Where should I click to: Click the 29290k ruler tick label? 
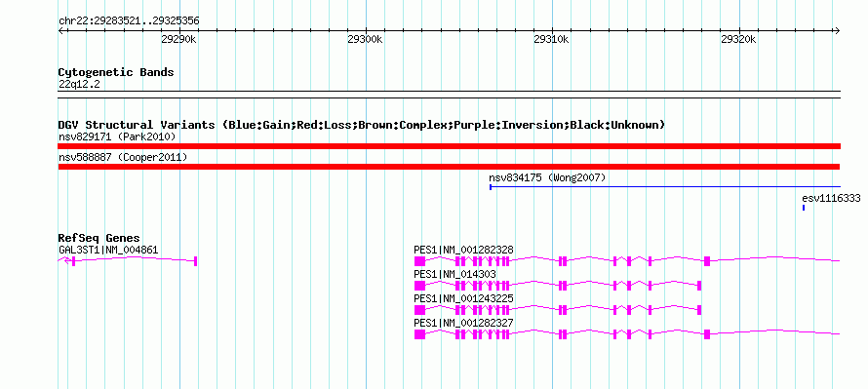point(178,40)
